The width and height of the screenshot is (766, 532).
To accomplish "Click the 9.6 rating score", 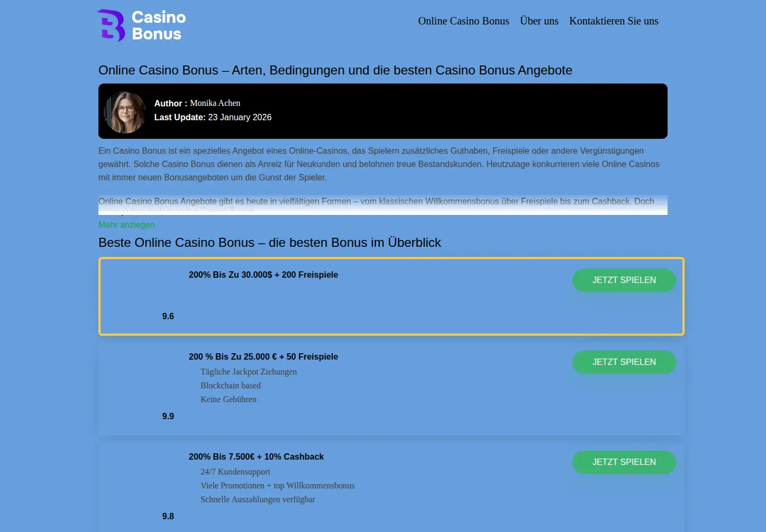I will click(x=168, y=316).
